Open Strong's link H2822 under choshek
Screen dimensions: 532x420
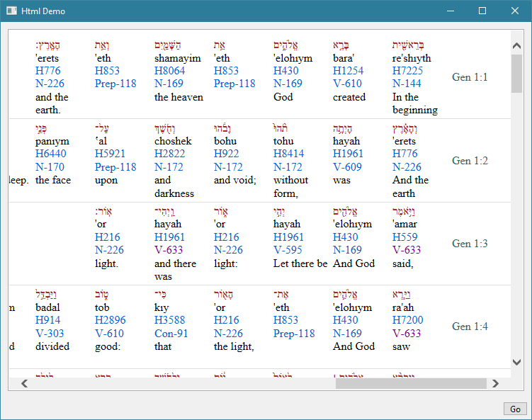click(169, 154)
